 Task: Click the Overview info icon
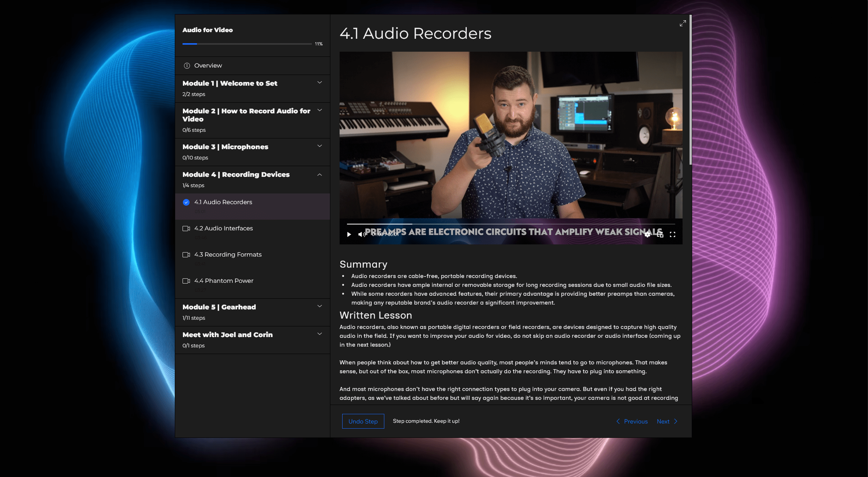[187, 66]
